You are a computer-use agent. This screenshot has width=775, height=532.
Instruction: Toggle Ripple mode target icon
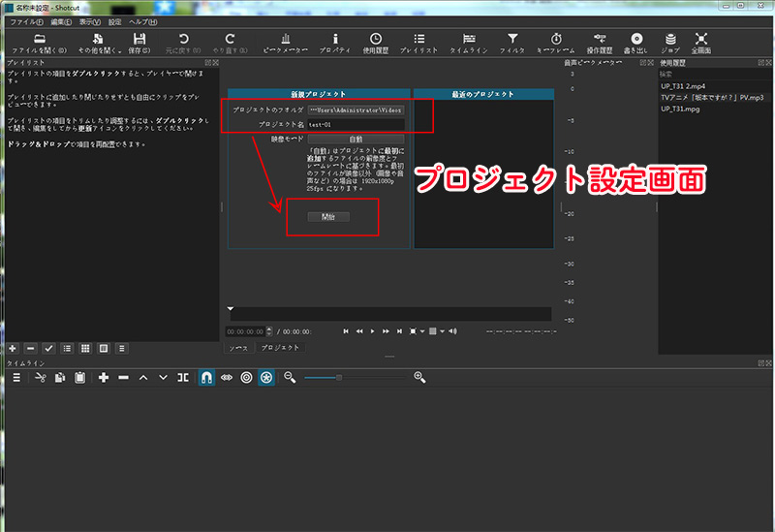pos(246,378)
